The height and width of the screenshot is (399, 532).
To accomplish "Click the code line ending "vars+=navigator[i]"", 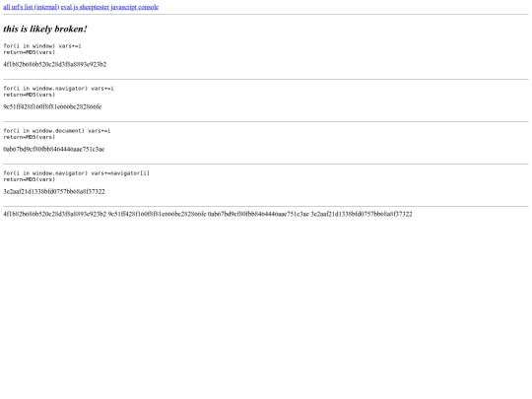I will coord(76,173).
